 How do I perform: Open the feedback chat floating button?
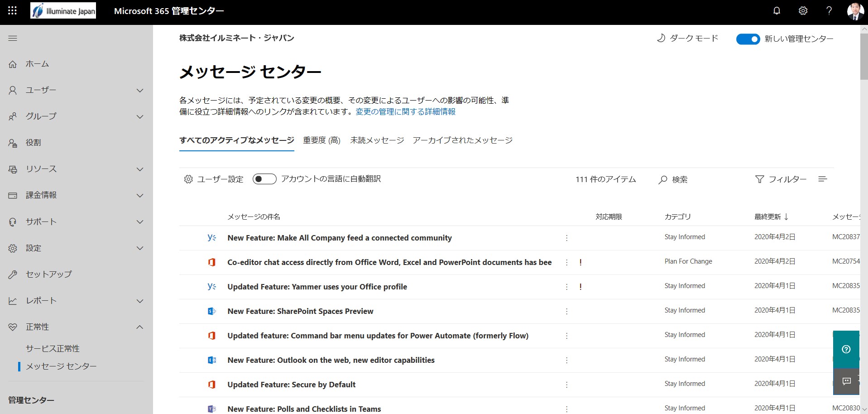(x=846, y=381)
